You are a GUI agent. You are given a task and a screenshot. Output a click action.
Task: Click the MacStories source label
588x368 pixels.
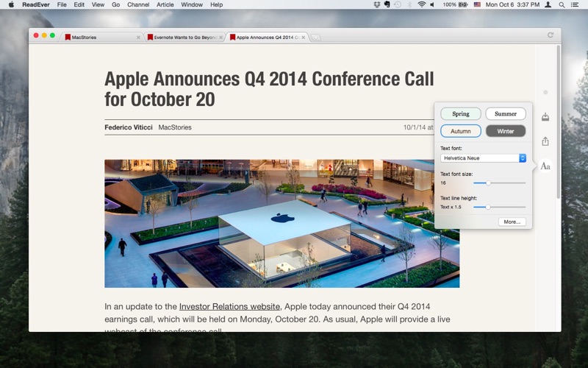pos(175,127)
